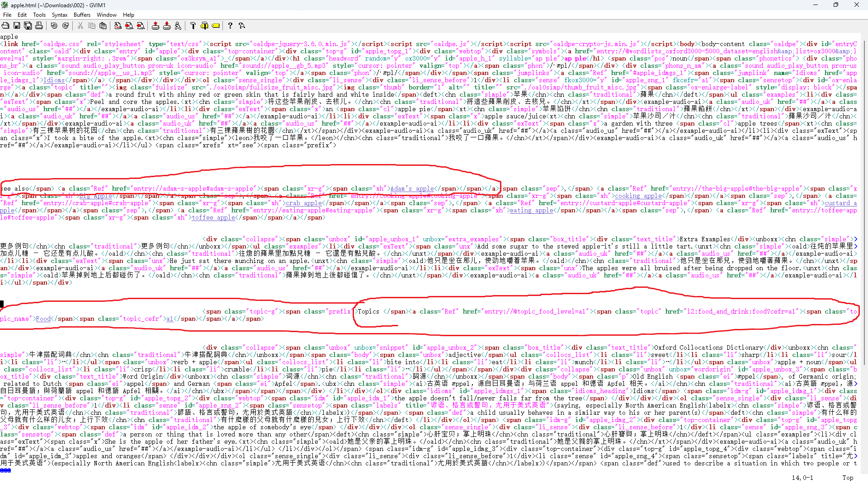Click the Find Next icon
The image size is (868, 488).
(129, 26)
